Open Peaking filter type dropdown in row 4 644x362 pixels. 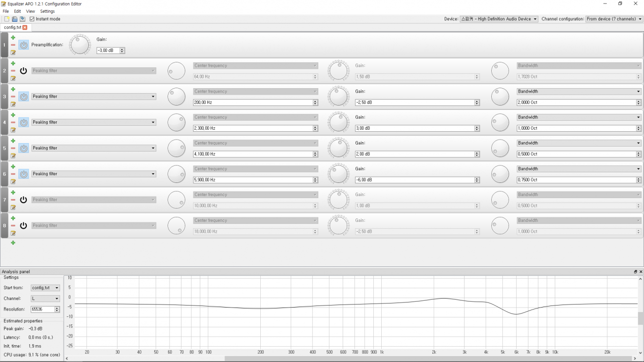pos(94,122)
